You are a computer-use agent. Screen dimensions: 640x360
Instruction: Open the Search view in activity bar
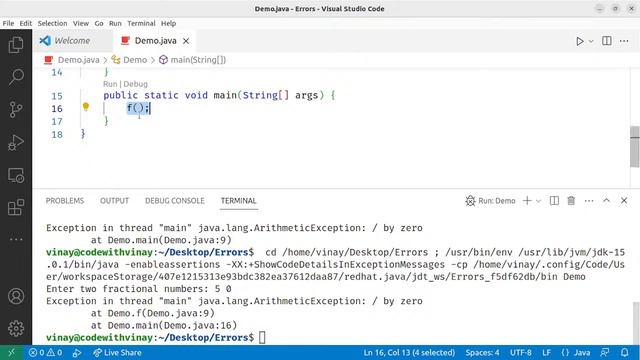16,77
